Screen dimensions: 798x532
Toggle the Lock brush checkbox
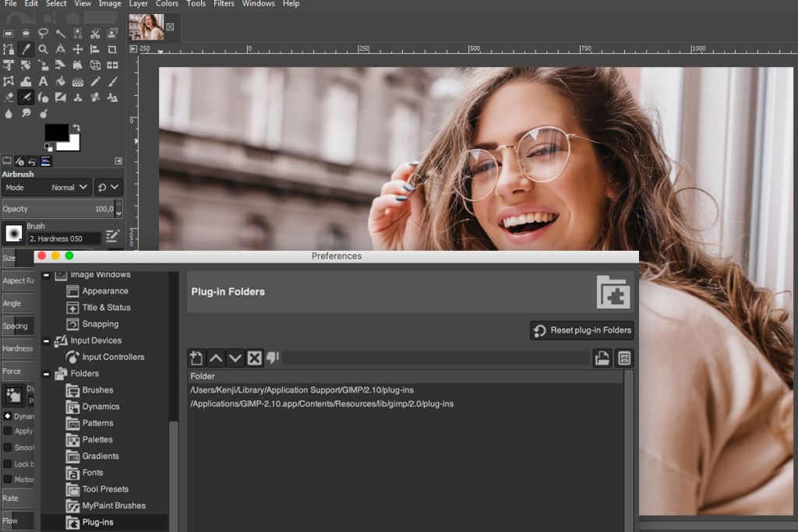click(8, 464)
